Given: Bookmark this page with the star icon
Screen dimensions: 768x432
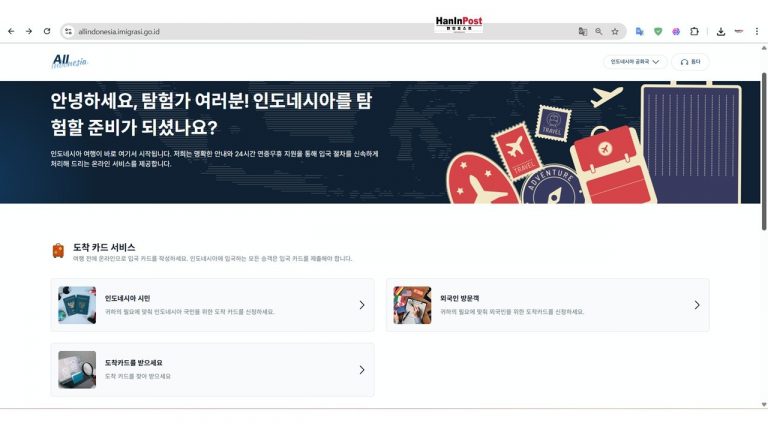Looking at the screenshot, I should pyautogui.click(x=615, y=31).
